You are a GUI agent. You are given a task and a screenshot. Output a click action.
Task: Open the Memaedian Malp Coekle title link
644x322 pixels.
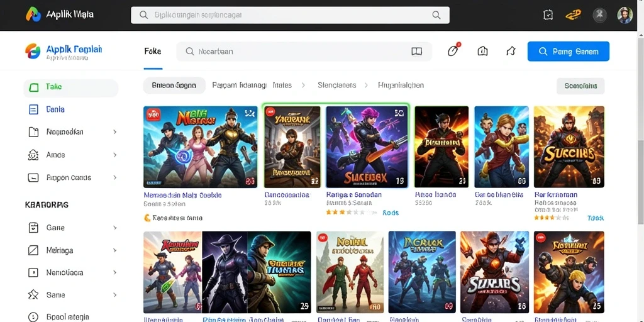pos(183,195)
